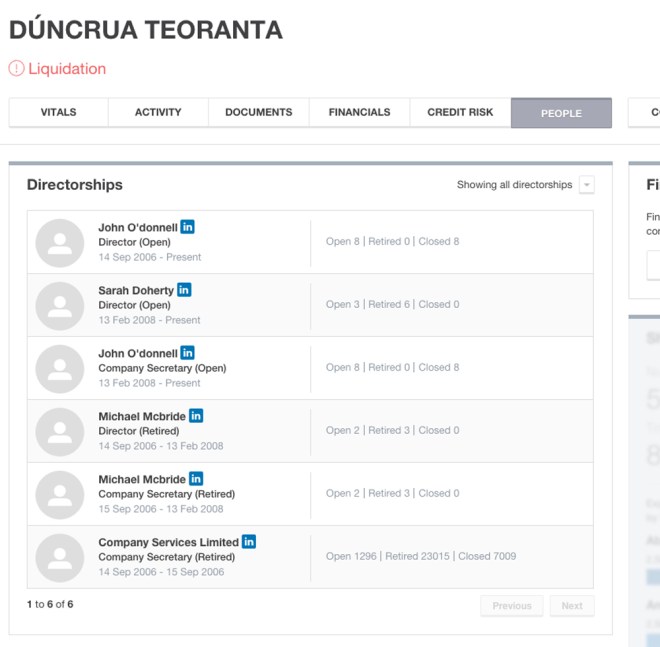Select the People tab
This screenshot has height=647, width=660.
561,113
